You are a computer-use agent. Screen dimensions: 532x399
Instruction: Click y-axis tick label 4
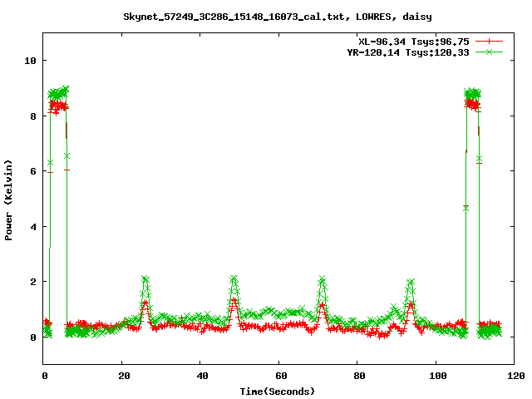pos(33,227)
